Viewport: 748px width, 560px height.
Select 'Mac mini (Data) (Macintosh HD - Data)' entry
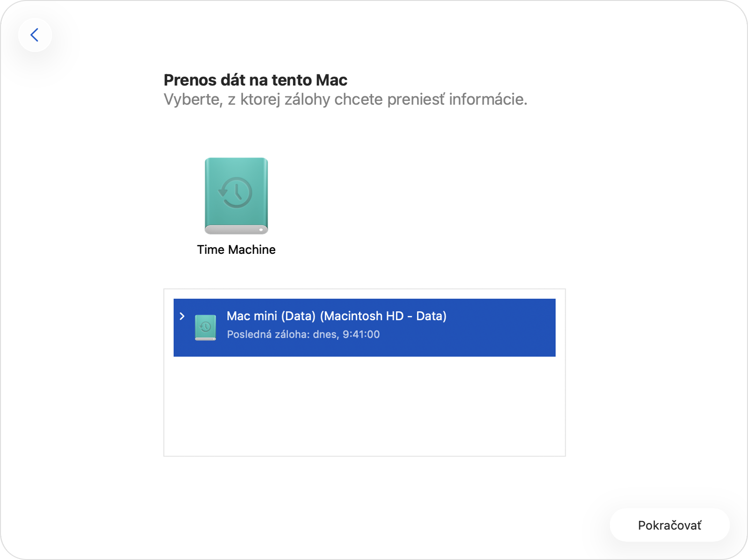pyautogui.click(x=364, y=327)
